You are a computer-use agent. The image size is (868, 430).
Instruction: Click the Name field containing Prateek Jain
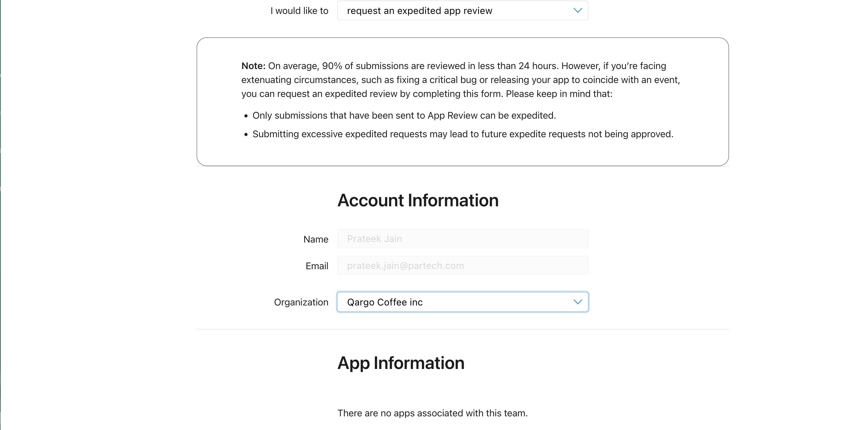(x=462, y=239)
